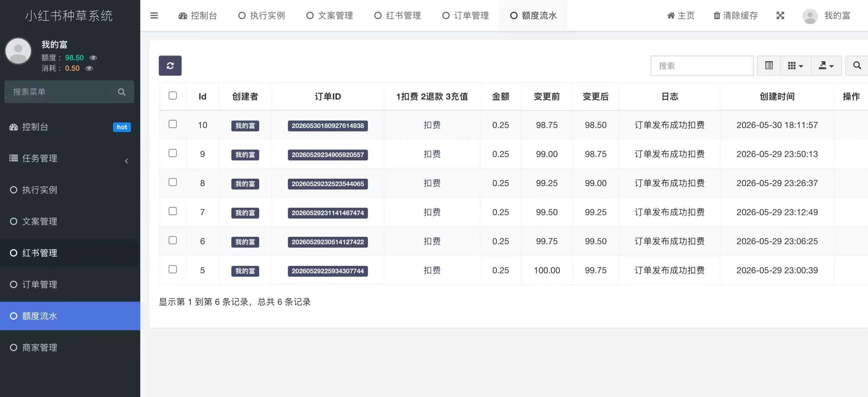Click order ID badge 20260530180927614938
This screenshot has width=868, height=397.
point(327,126)
